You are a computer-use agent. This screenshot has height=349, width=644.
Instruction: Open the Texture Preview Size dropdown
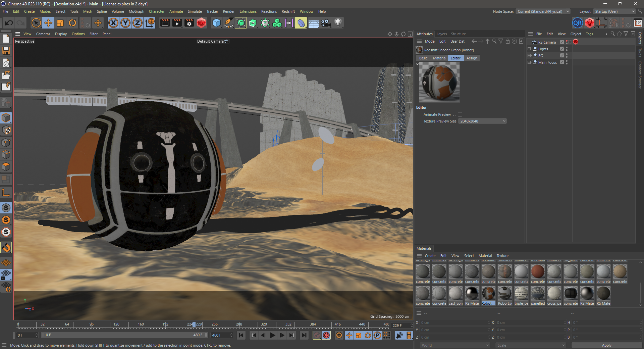coord(482,121)
